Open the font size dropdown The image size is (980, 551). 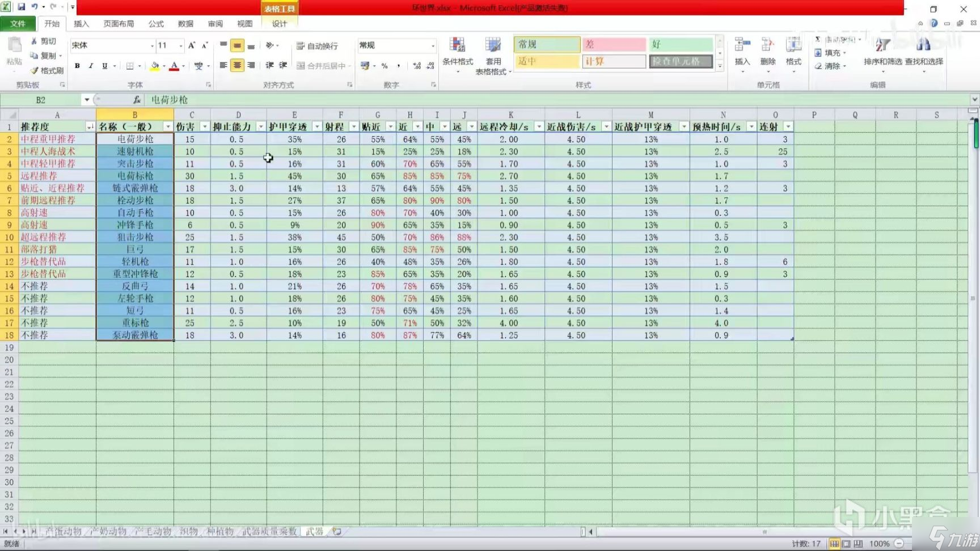click(181, 45)
